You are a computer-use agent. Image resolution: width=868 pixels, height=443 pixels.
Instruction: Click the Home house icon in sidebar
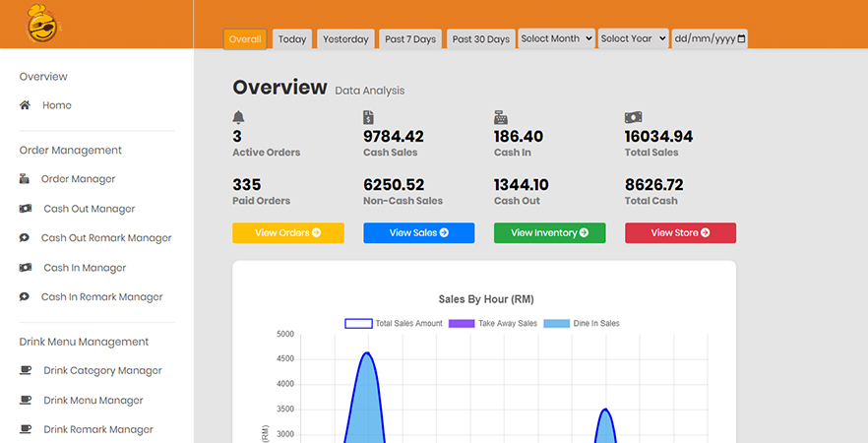tap(25, 105)
